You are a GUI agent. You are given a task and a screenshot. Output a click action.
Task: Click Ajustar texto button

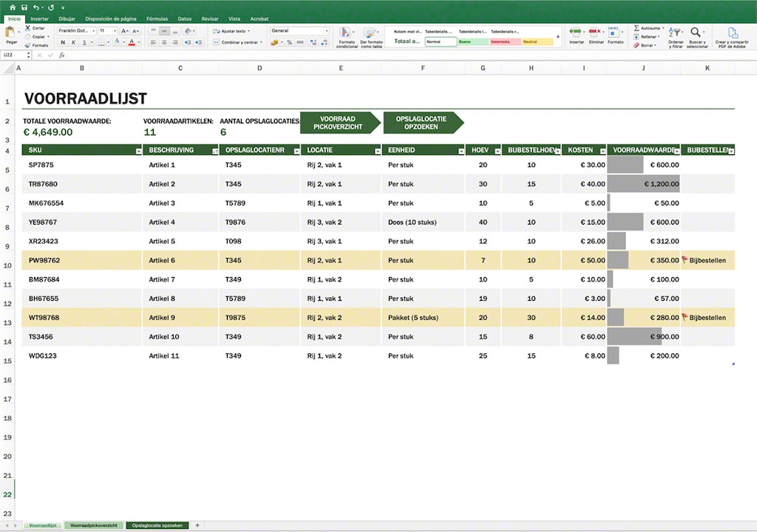pyautogui.click(x=231, y=31)
